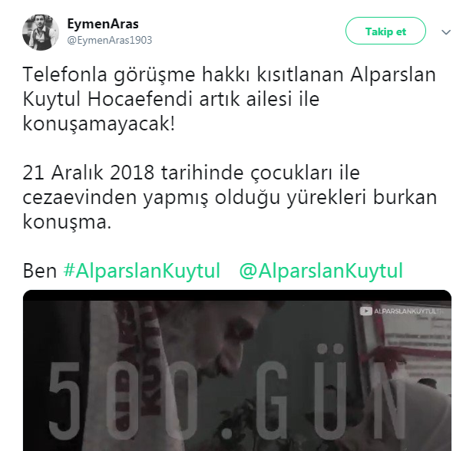Viewport: 476px width, 451px height.
Task: Click the large 500 number overlay on video
Action: [x=124, y=400]
